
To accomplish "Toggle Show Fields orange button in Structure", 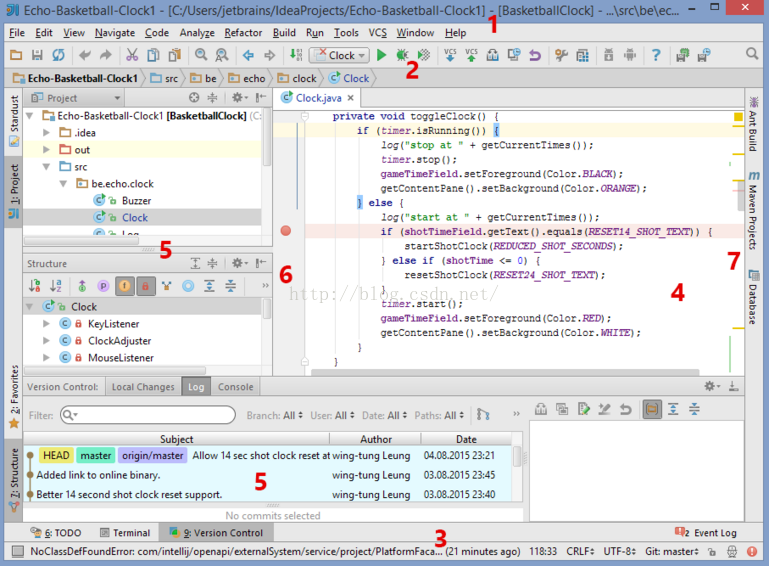I will pos(125,286).
